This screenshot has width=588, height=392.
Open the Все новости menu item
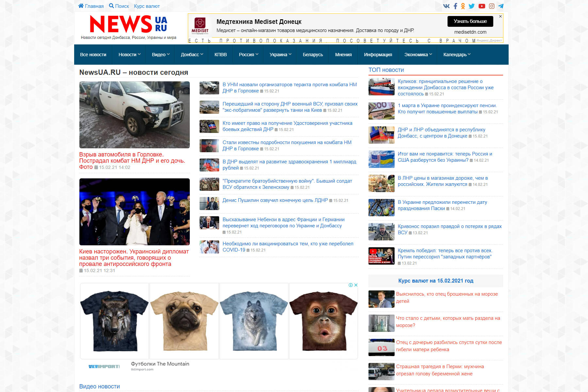tap(93, 55)
